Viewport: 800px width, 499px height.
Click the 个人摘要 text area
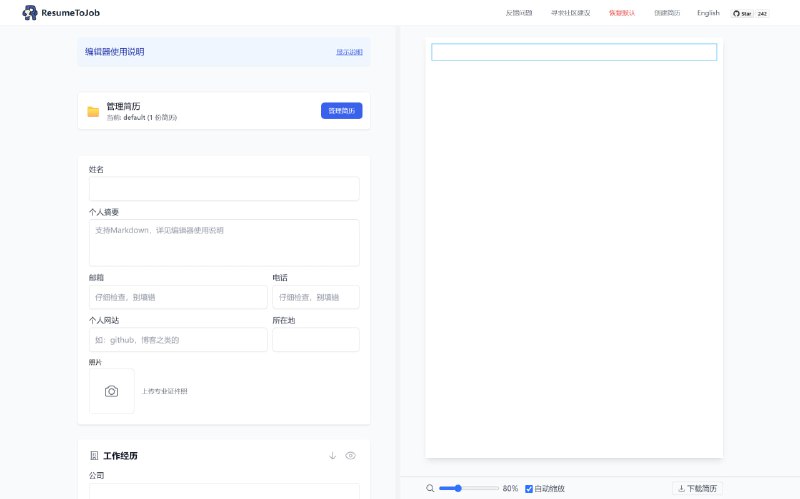[224, 243]
